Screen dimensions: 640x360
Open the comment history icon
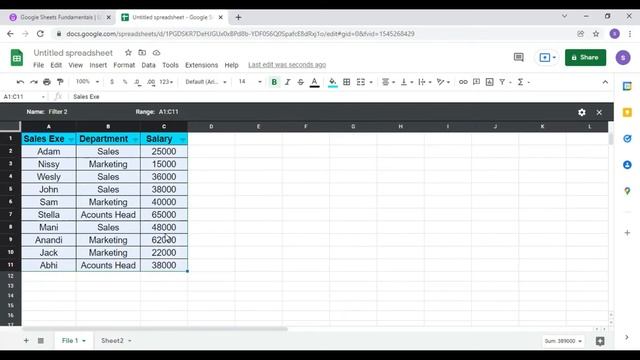tap(518, 58)
